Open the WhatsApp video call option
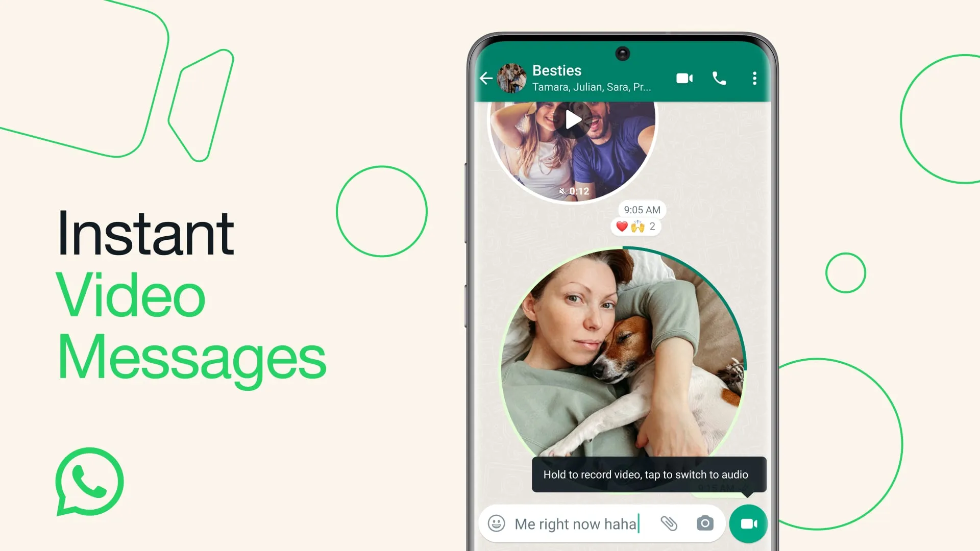This screenshot has width=980, height=551. click(684, 78)
